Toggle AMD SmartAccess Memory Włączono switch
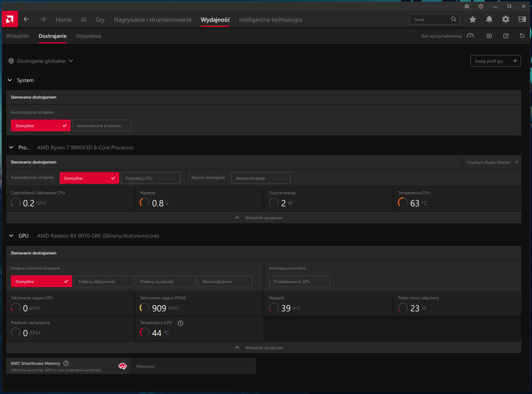Screen dimensions: 532x394 pos(194,366)
